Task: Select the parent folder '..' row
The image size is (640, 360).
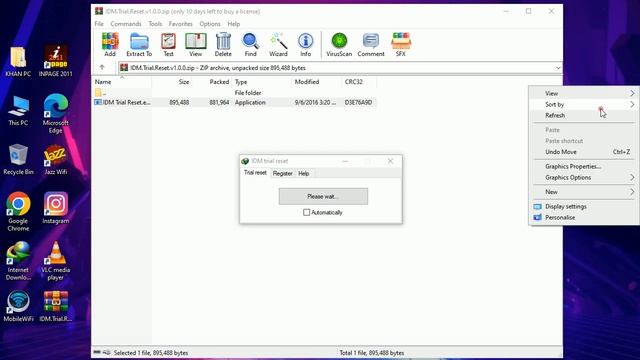Action: point(235,93)
